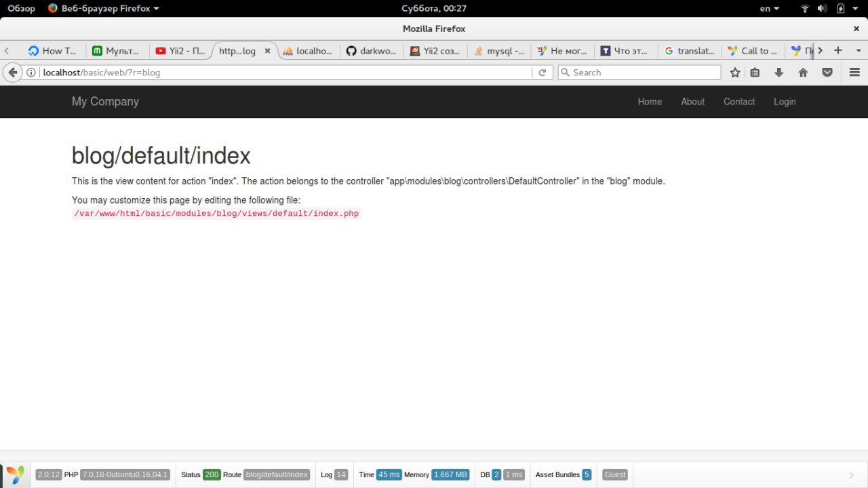Switch to the GitHub darkwo... tab
Screen dimensions: 868x488
[371, 51]
